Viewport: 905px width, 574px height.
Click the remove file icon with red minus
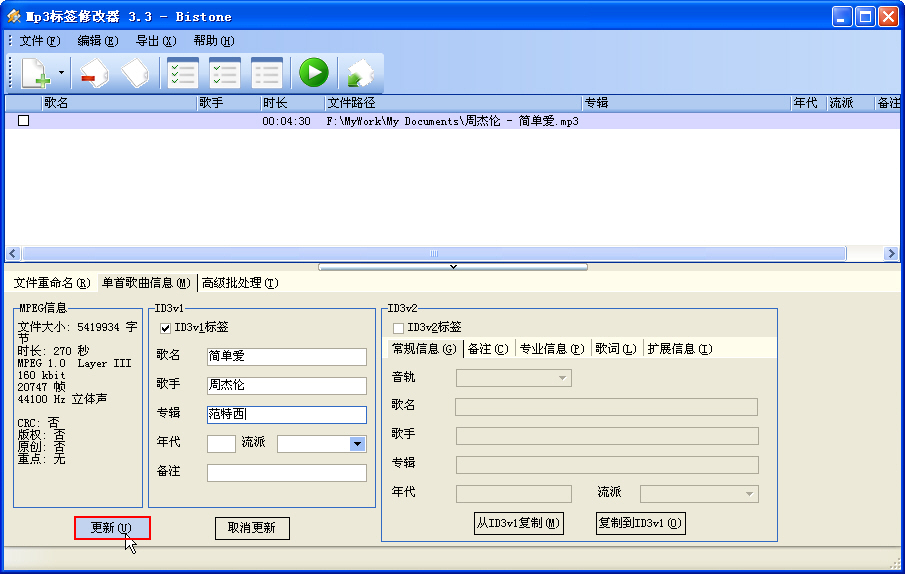(x=93, y=73)
